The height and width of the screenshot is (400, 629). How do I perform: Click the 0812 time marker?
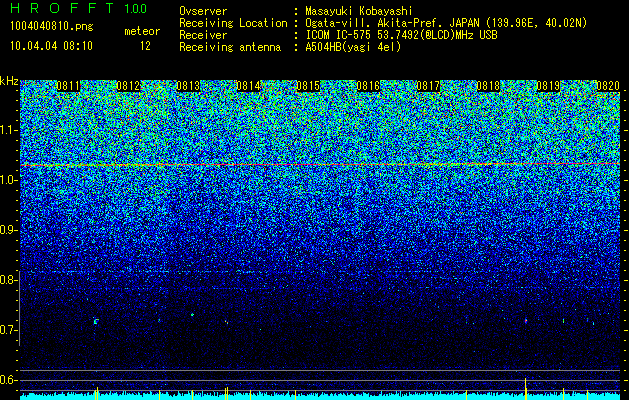coord(128,86)
